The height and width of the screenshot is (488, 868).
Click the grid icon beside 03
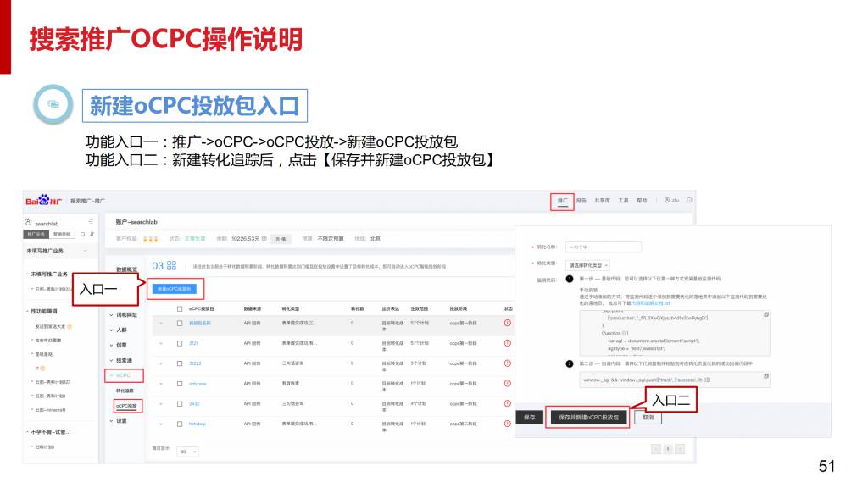pos(172,266)
